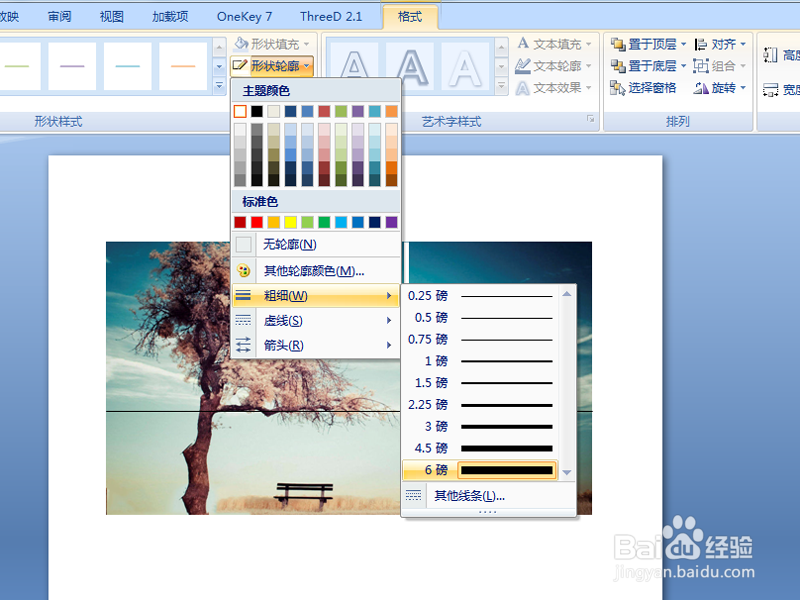This screenshot has height=600, width=800.
Task: Select 0.5 磅 line weight
Action: 481,318
